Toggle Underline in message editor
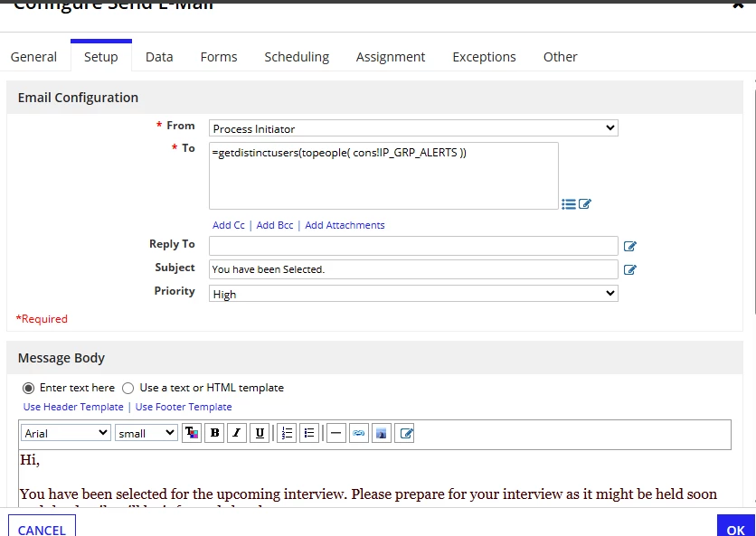Screen dimensions: 756x536 pos(260,433)
